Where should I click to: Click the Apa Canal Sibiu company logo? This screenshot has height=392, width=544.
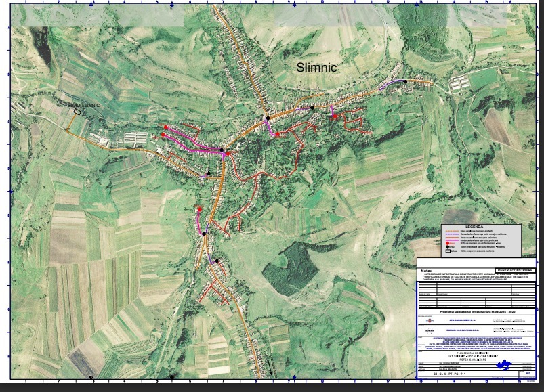pyautogui.click(x=430, y=320)
